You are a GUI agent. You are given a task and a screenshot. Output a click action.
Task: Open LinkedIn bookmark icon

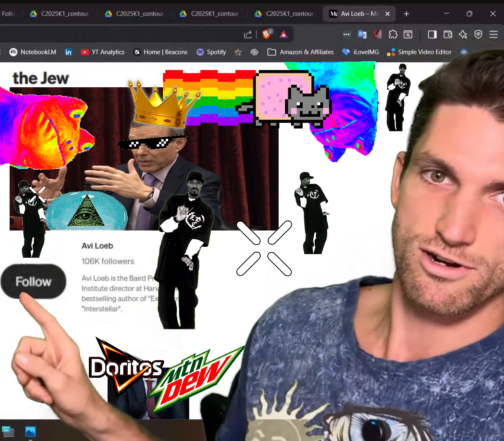tap(68, 52)
